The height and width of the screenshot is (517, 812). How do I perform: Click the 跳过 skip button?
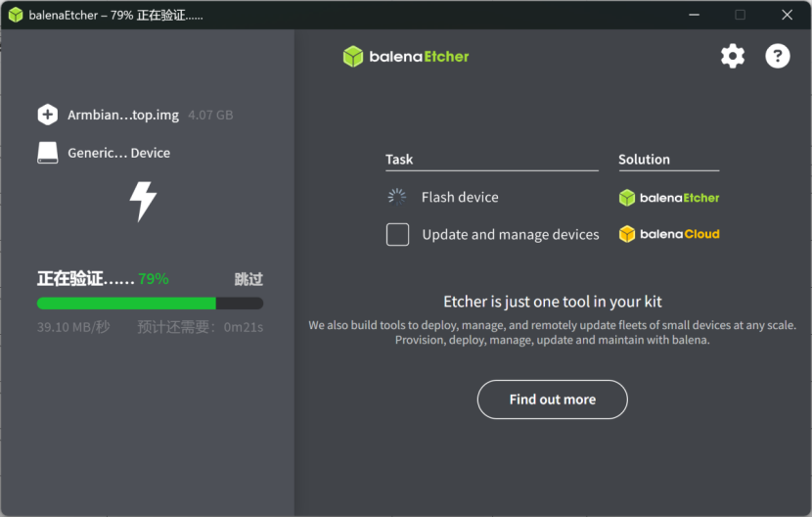tap(248, 279)
